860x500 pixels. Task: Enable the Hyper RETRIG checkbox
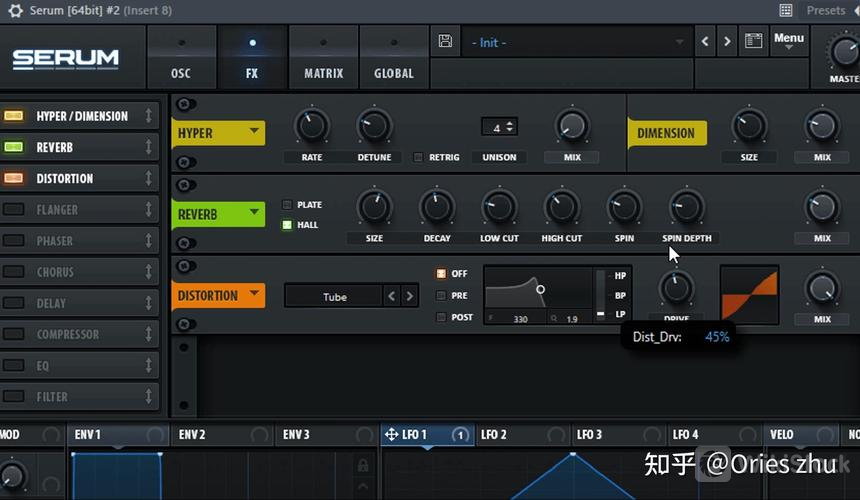tap(419, 157)
